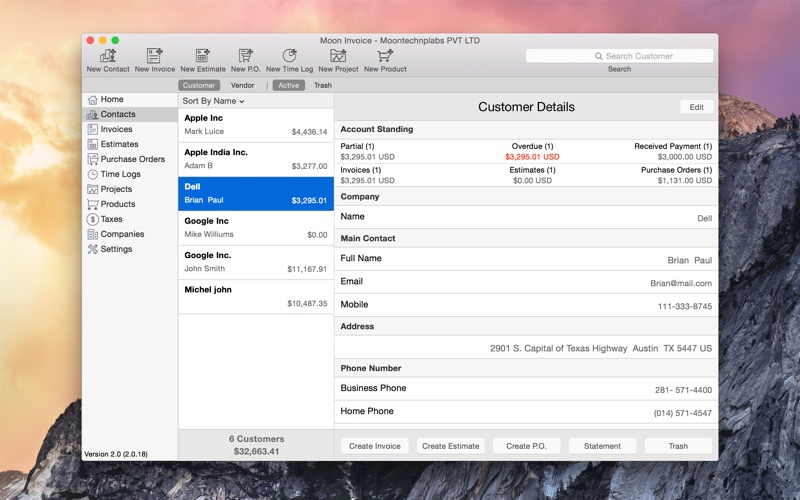This screenshot has height=500, width=800.
Task: Show Active contacts
Action: click(288, 85)
